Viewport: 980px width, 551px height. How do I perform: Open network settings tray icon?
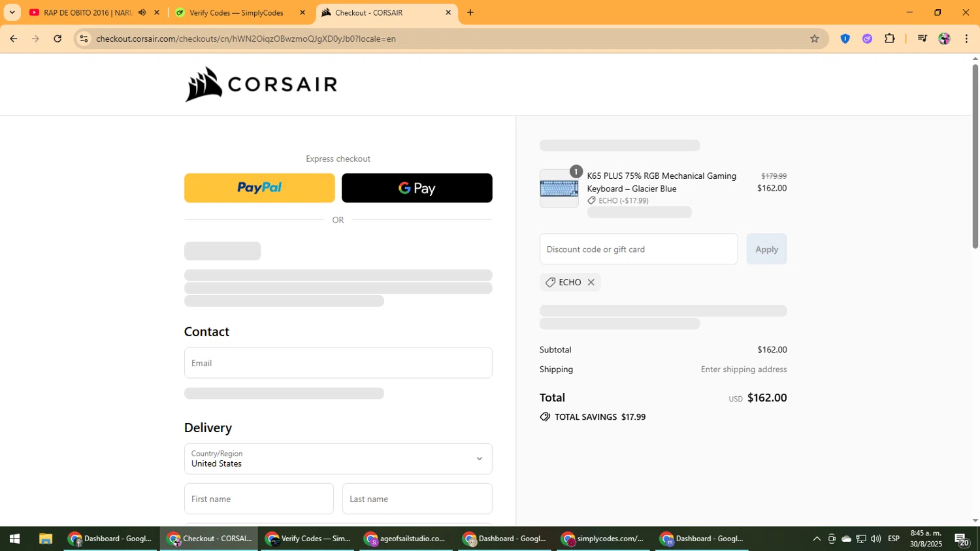tap(861, 539)
